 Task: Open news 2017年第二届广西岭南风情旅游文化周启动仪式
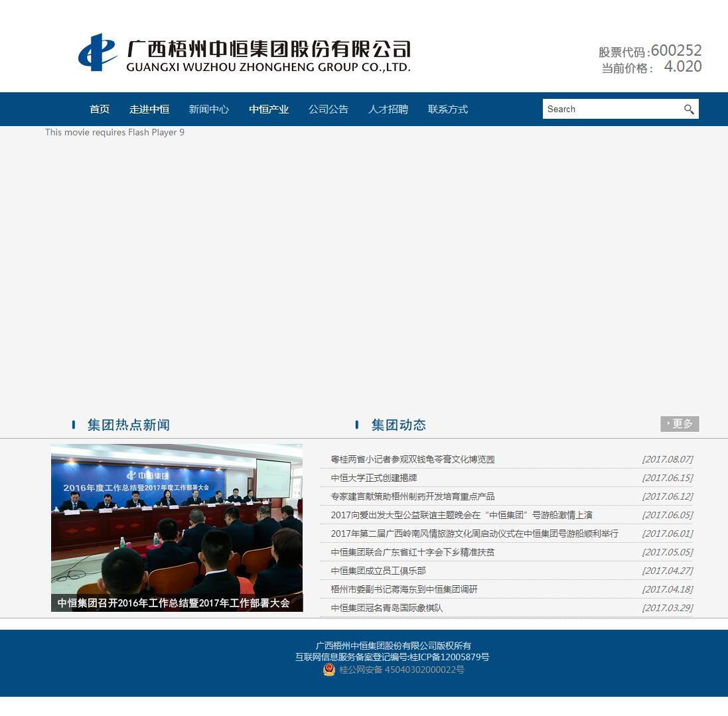coord(474,534)
